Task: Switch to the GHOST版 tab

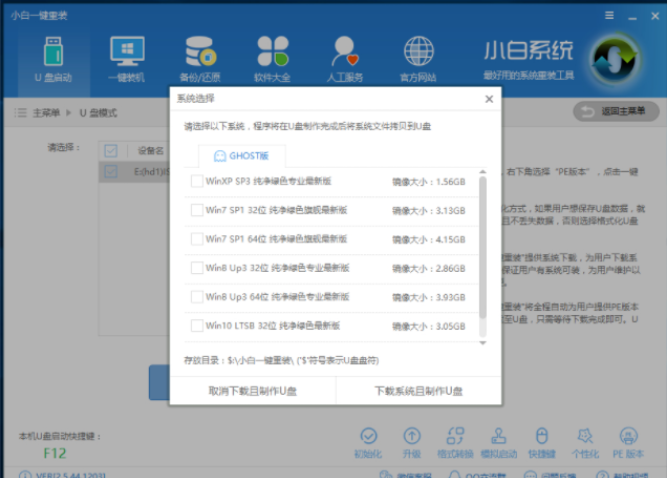Action: [241, 156]
